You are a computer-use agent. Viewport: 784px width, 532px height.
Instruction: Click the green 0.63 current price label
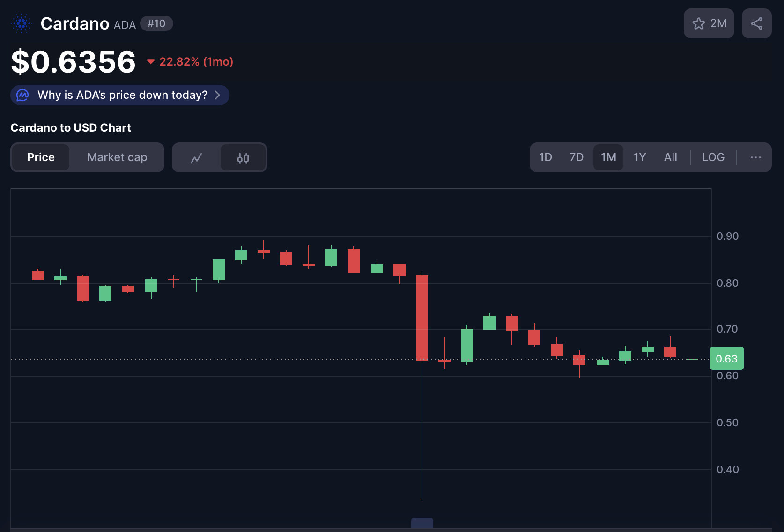point(726,359)
